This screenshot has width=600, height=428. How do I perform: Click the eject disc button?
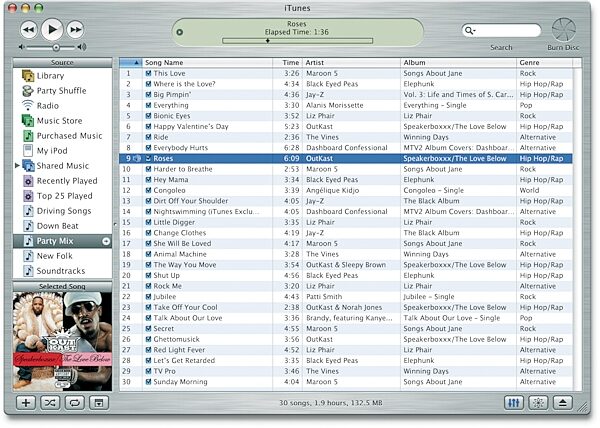click(562, 403)
